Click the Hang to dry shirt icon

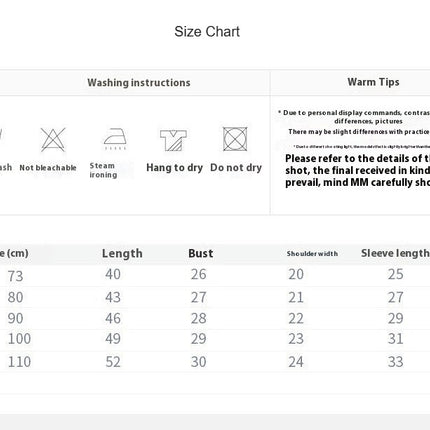173,140
